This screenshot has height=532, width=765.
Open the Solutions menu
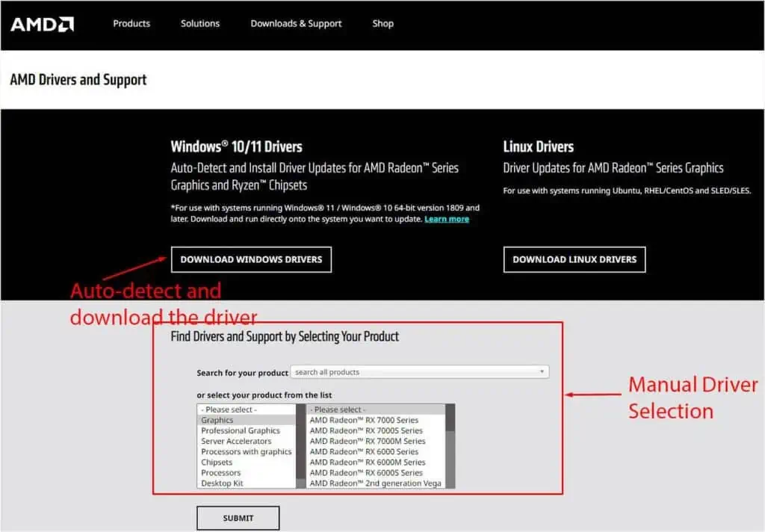pos(199,23)
